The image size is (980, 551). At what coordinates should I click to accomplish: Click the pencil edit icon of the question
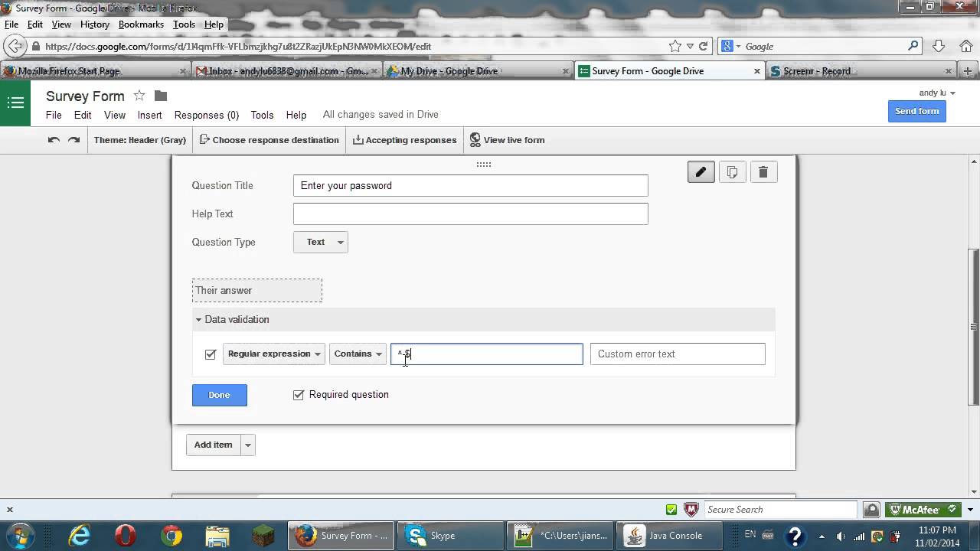click(x=701, y=172)
